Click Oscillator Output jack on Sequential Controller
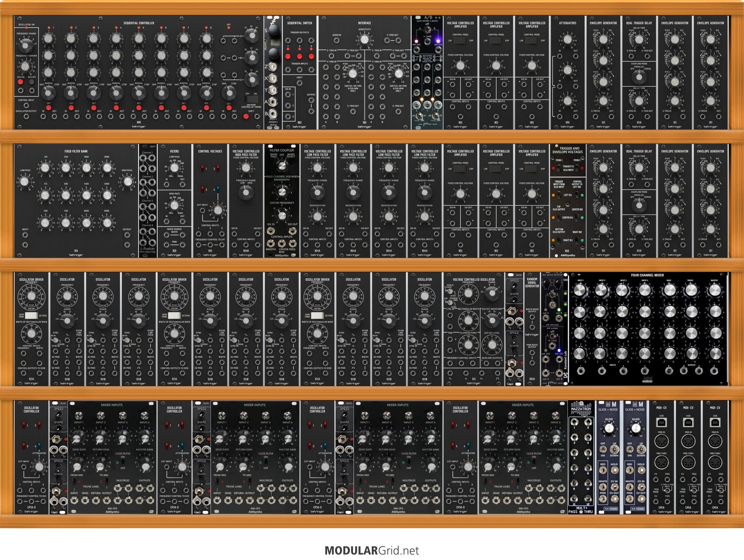This screenshot has width=744, height=560. [26, 117]
